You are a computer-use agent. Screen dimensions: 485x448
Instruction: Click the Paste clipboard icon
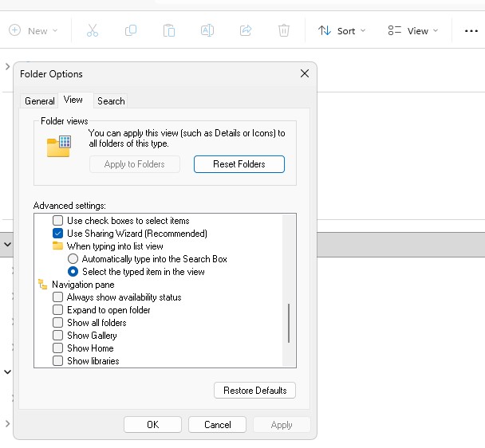click(168, 31)
